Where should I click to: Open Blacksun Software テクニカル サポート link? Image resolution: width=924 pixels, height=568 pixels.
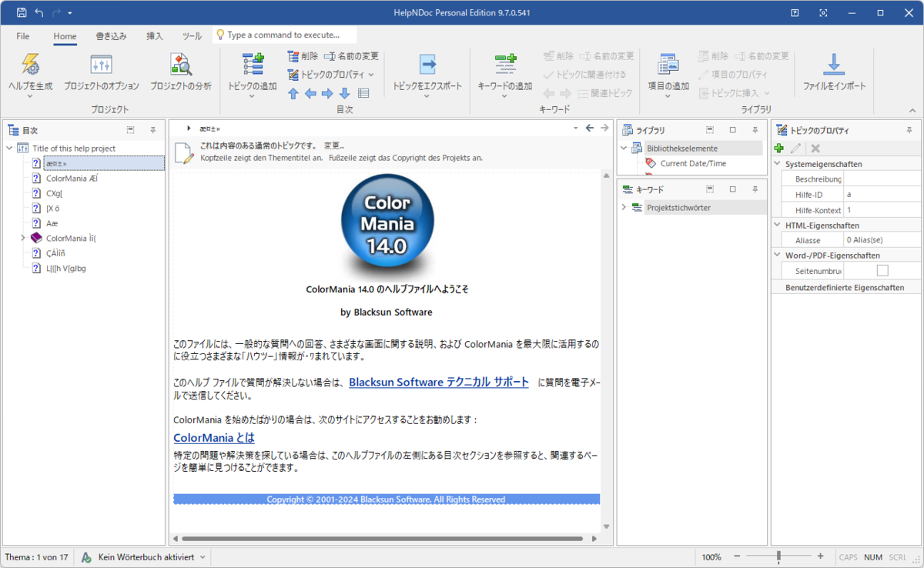pyautogui.click(x=439, y=382)
